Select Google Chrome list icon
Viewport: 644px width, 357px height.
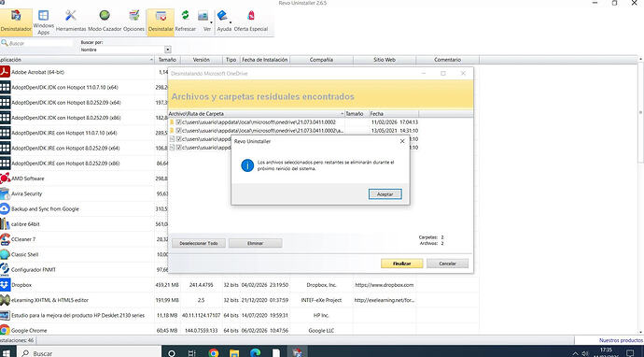pyautogui.click(x=5, y=330)
